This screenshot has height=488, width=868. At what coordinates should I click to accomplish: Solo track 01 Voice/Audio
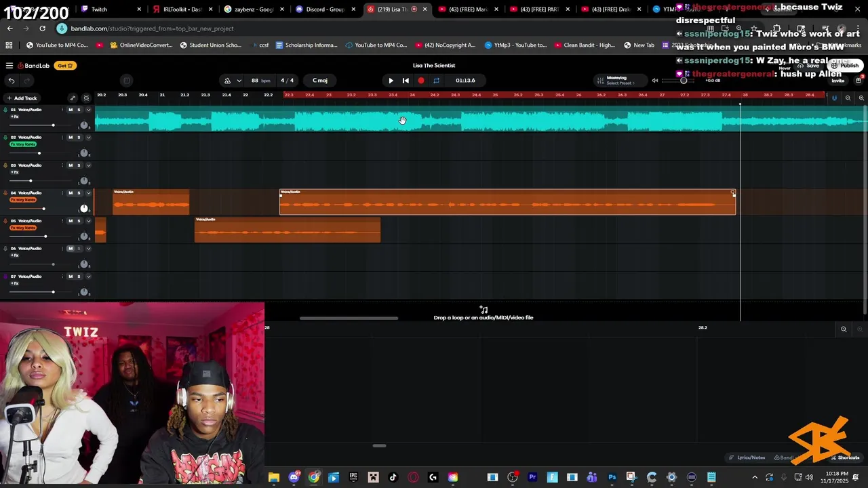tap(79, 110)
